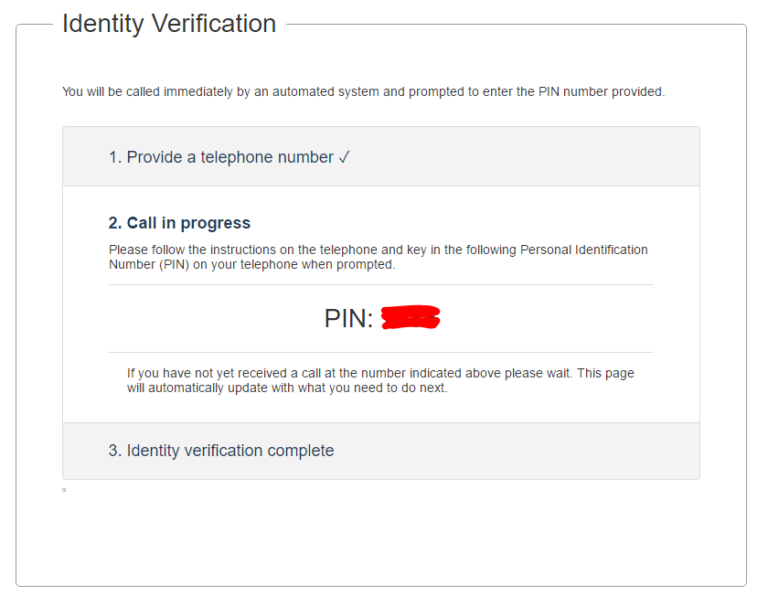Click the tiny square below the steps panel

click(64, 490)
